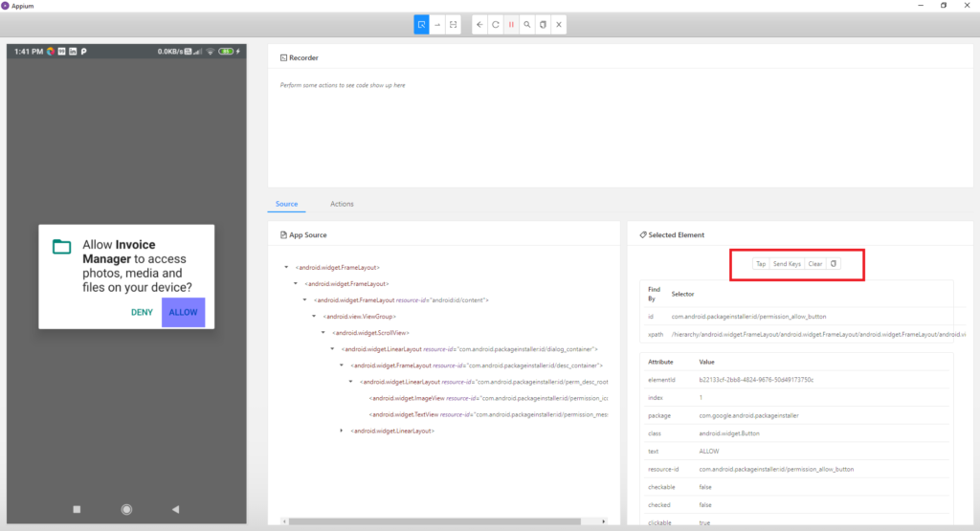980x531 pixels.
Task: Click the left arrow of App Source scrollbar
Action: pyautogui.click(x=284, y=521)
